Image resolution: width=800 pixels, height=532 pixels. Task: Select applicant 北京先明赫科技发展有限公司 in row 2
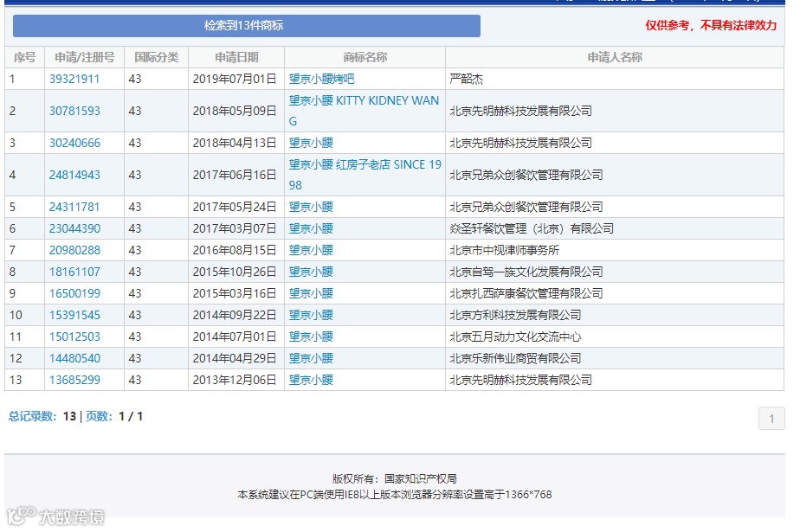[521, 111]
